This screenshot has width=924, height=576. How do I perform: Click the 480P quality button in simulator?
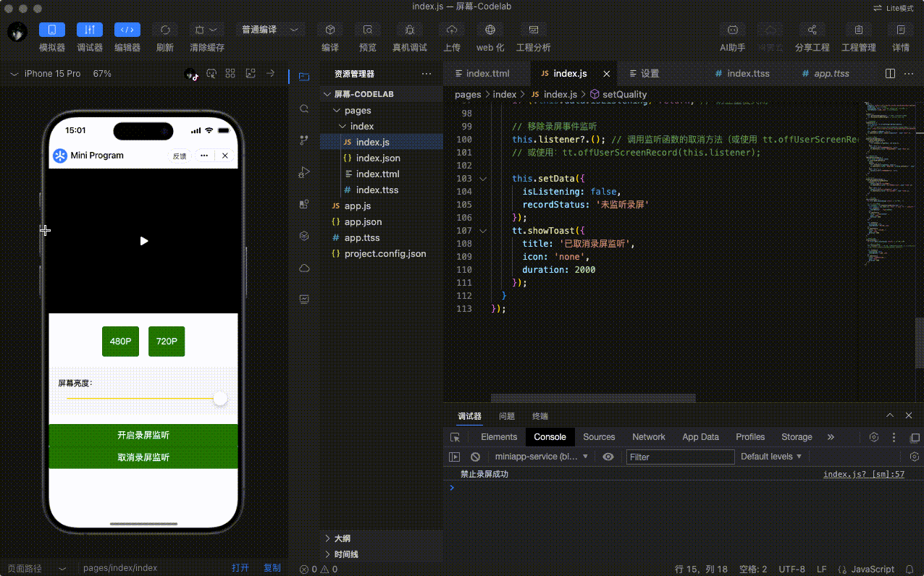tap(120, 342)
